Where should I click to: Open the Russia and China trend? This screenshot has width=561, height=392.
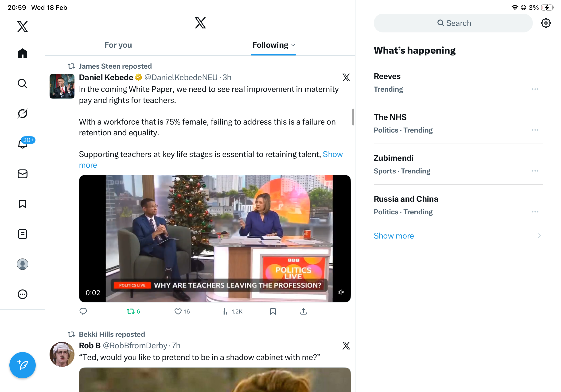click(406, 199)
